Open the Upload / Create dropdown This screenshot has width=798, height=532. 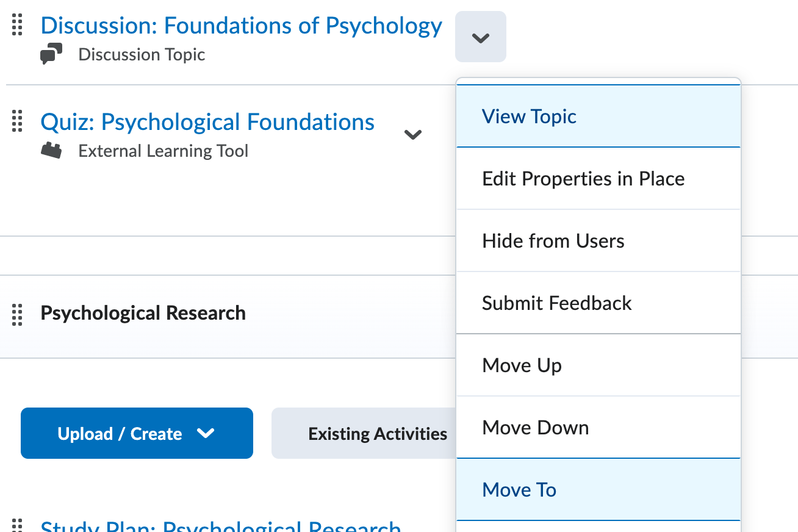coord(137,433)
